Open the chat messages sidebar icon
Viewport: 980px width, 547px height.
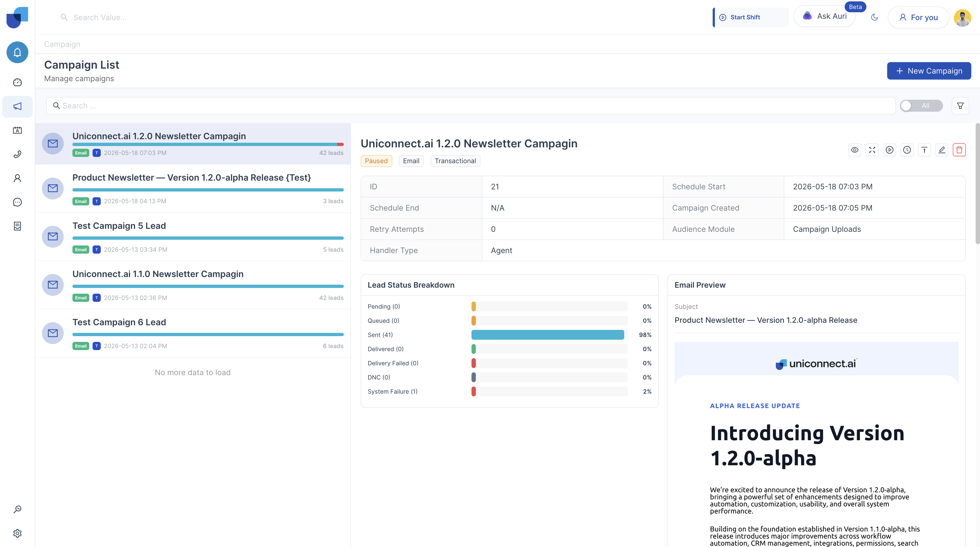(x=17, y=202)
